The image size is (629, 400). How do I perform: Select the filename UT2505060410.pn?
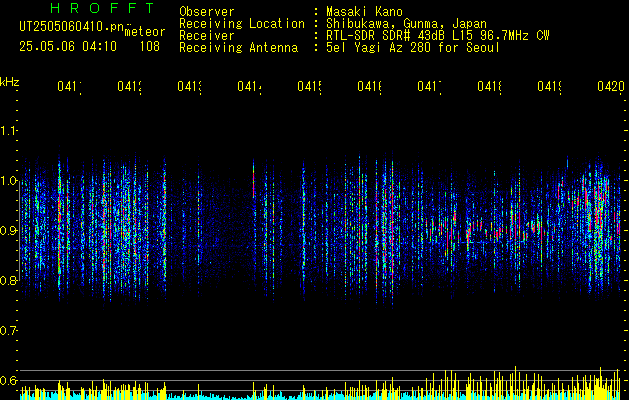click(x=72, y=26)
